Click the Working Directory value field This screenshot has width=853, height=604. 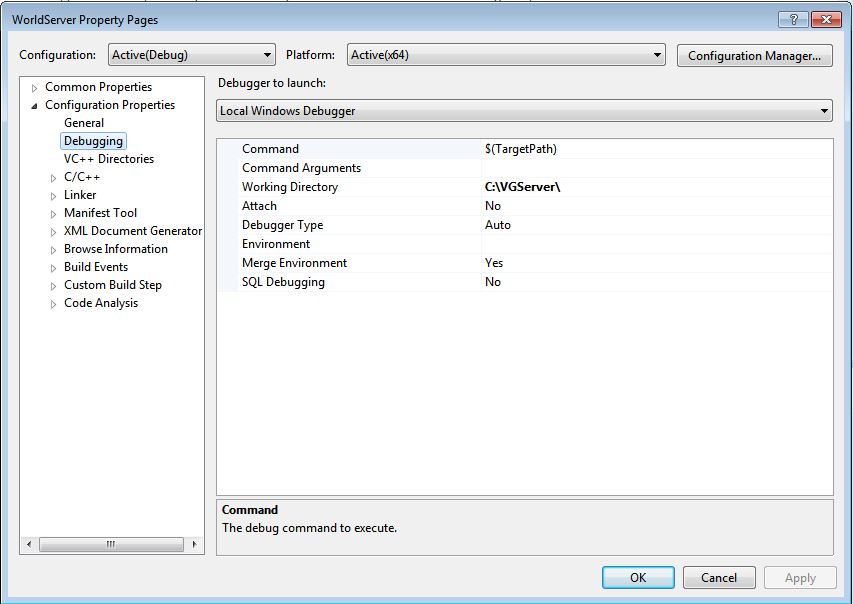point(655,187)
